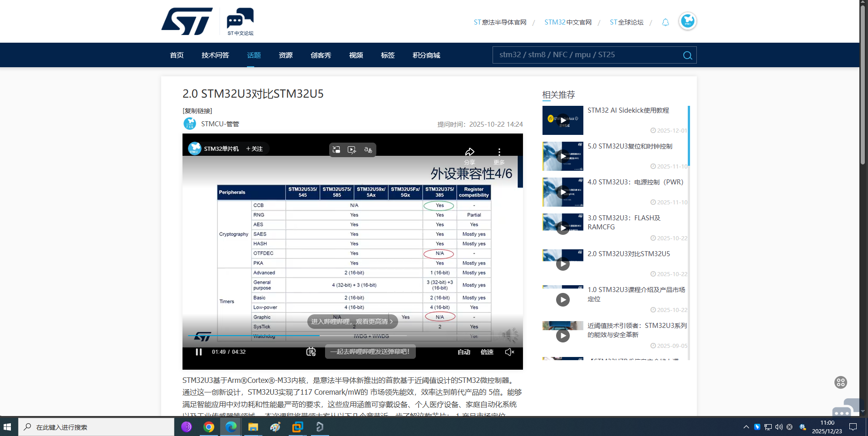
Task: Unmute the video with the speaker icon
Action: [509, 352]
